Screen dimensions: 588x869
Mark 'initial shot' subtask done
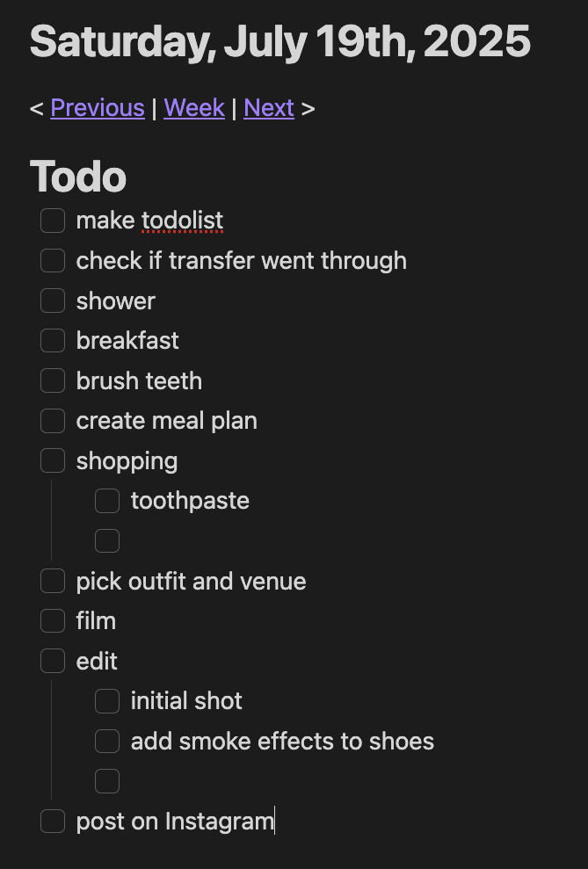pos(107,701)
